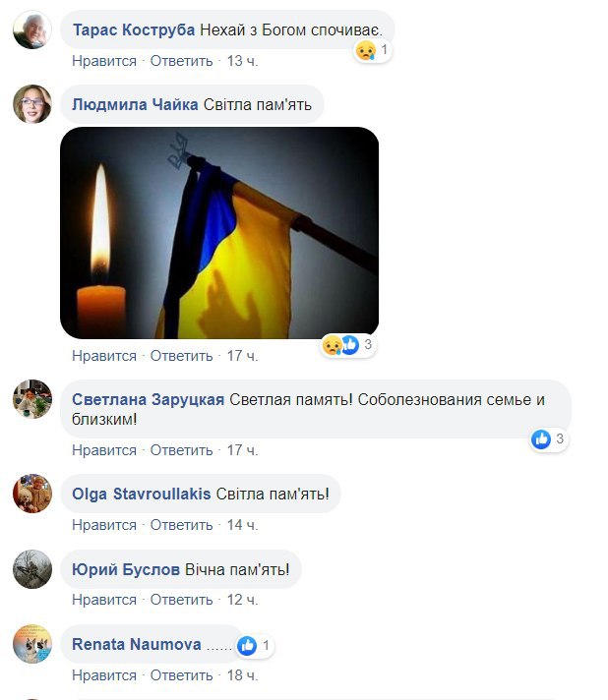Click Нравится under Юрий Буслов's comment
Image resolution: width=608 pixels, height=700 pixels.
pos(104,600)
